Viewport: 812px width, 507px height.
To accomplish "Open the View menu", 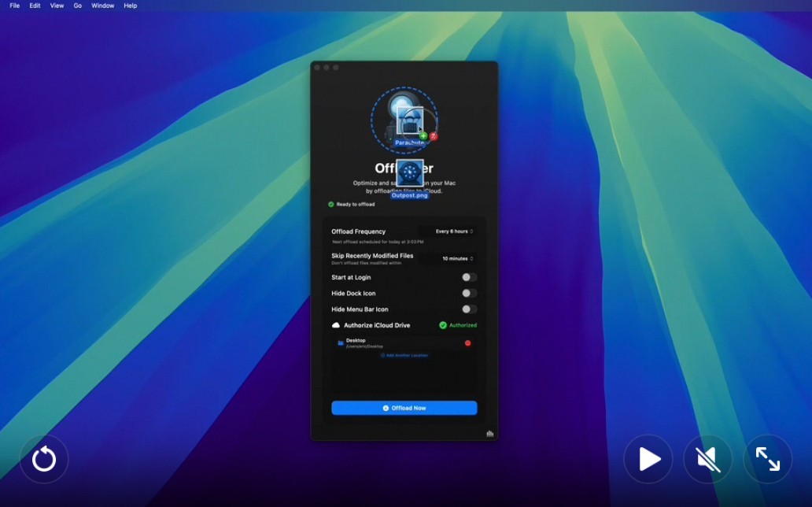I will 57,6.
